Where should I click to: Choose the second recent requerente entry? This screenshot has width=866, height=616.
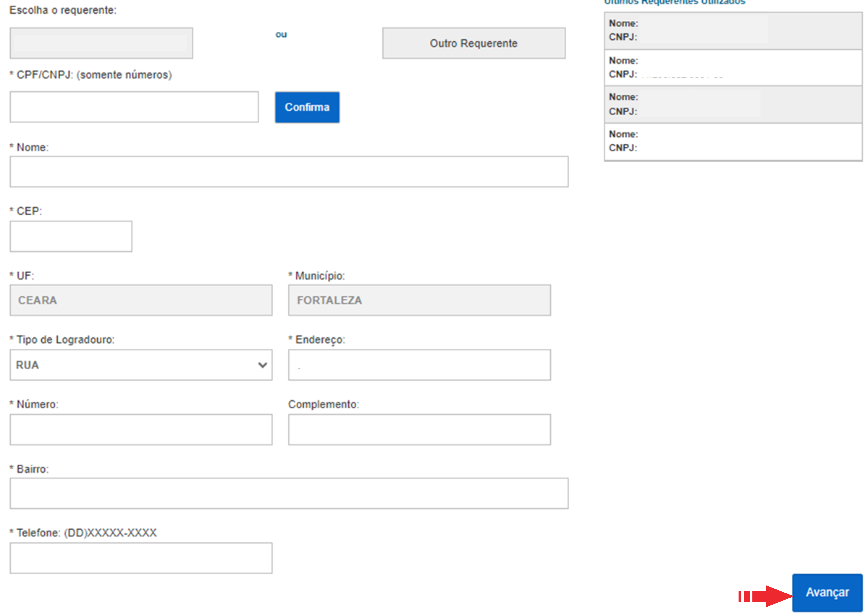[733, 68]
